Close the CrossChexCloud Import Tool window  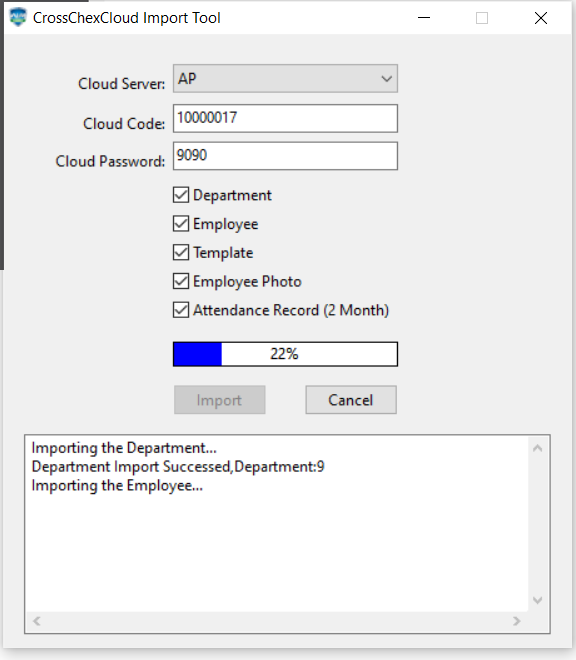tap(541, 18)
